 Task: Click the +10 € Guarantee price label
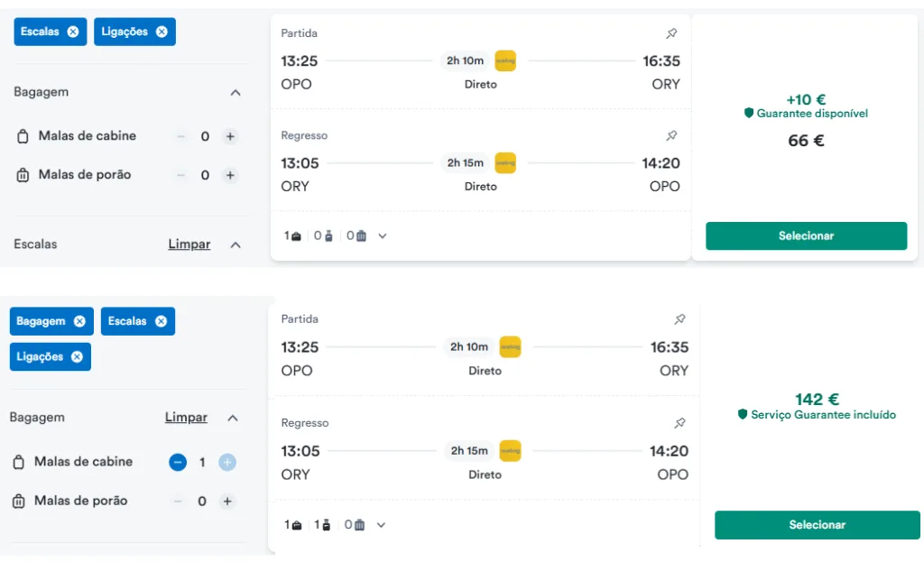(x=806, y=99)
